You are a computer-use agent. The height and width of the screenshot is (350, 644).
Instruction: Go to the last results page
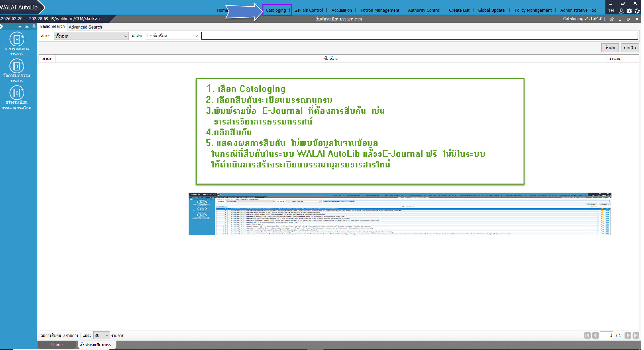pos(636,335)
